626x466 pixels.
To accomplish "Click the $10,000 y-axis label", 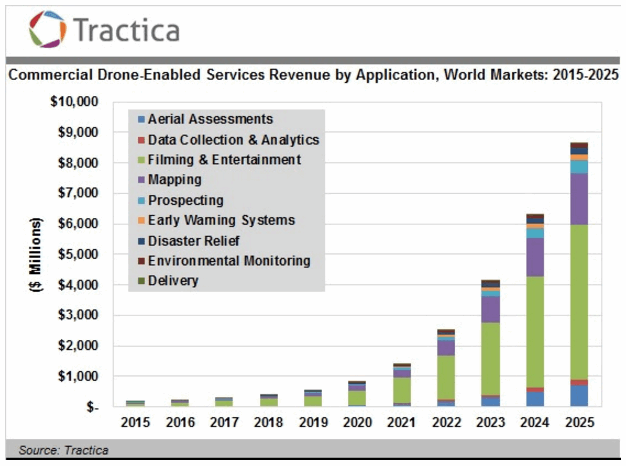I will pyautogui.click(x=74, y=102).
